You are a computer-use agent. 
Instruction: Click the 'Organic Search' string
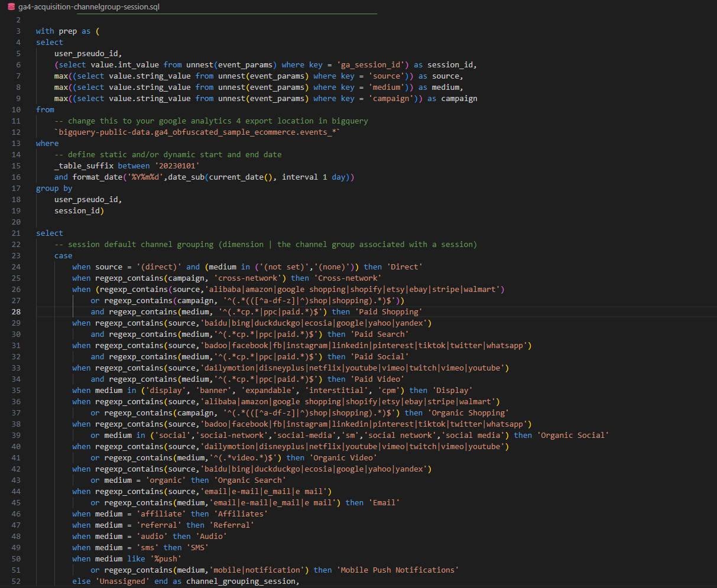pos(250,480)
